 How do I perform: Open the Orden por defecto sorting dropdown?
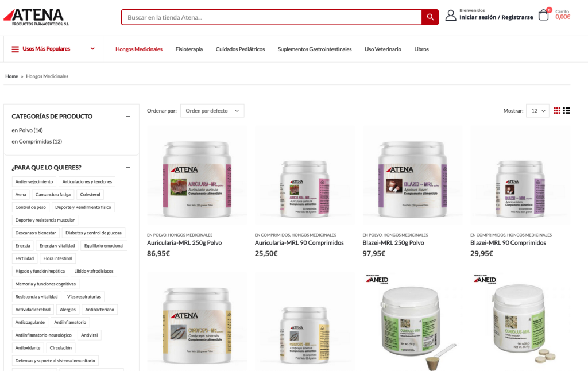[212, 111]
